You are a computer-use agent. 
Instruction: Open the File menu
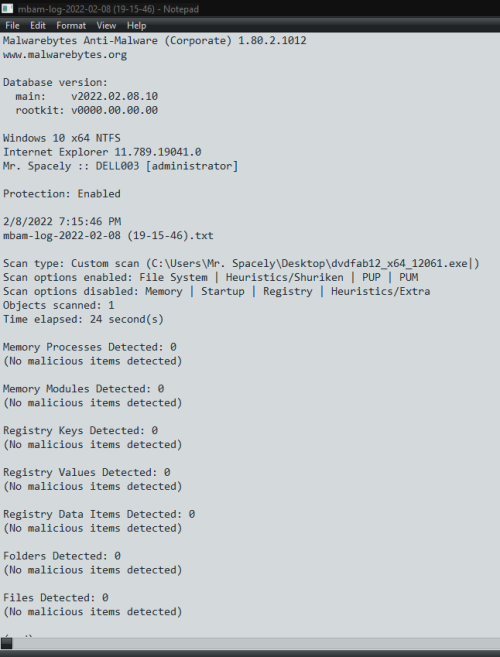12,26
